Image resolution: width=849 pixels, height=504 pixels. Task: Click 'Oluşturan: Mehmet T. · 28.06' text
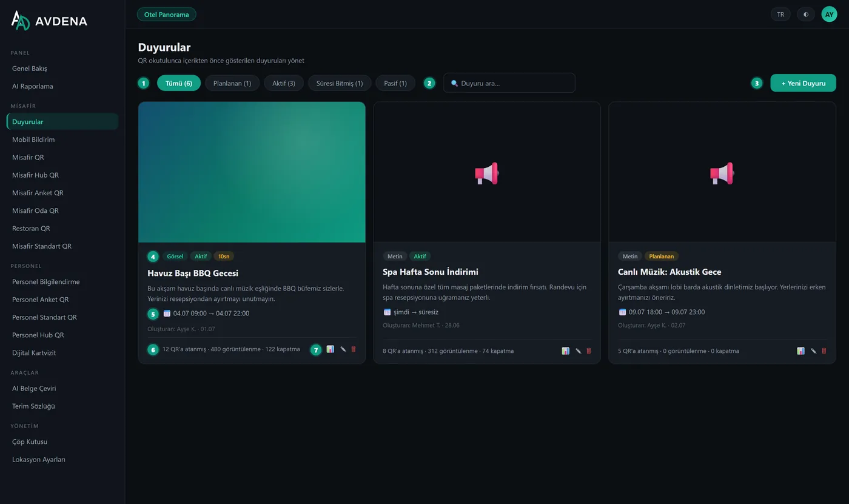point(421,326)
